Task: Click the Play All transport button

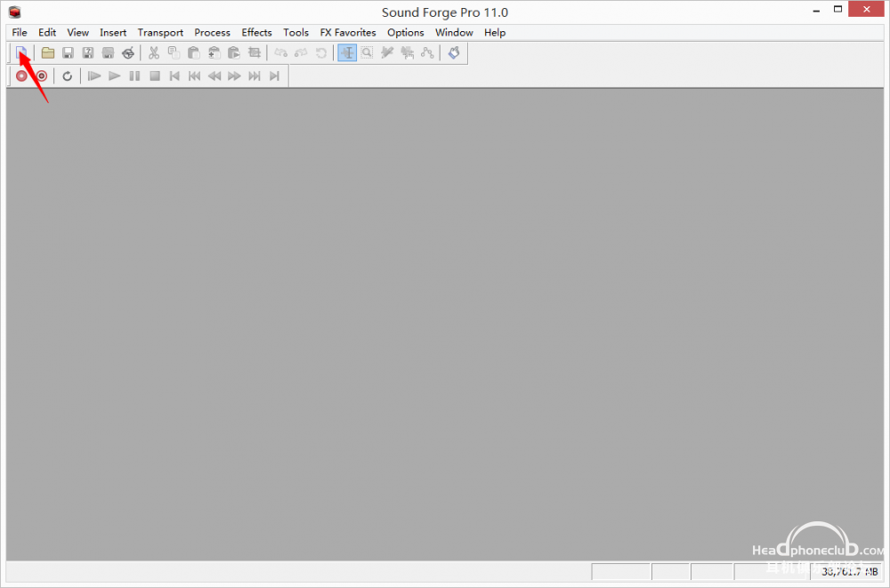Action: pos(94,76)
